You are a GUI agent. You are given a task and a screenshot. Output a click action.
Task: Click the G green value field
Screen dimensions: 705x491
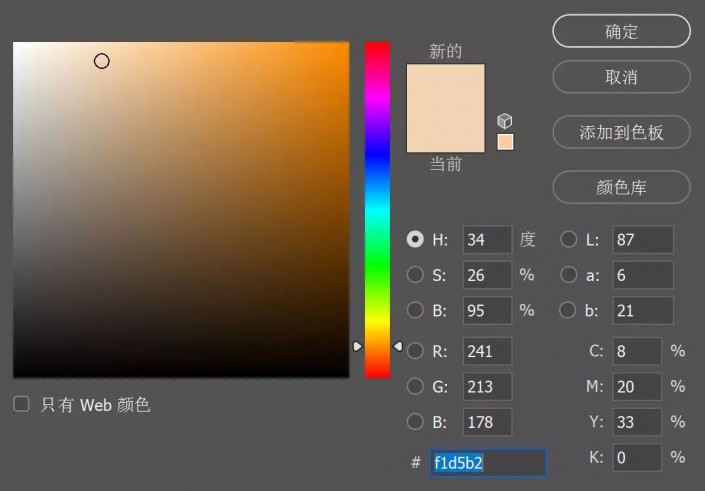coord(487,386)
